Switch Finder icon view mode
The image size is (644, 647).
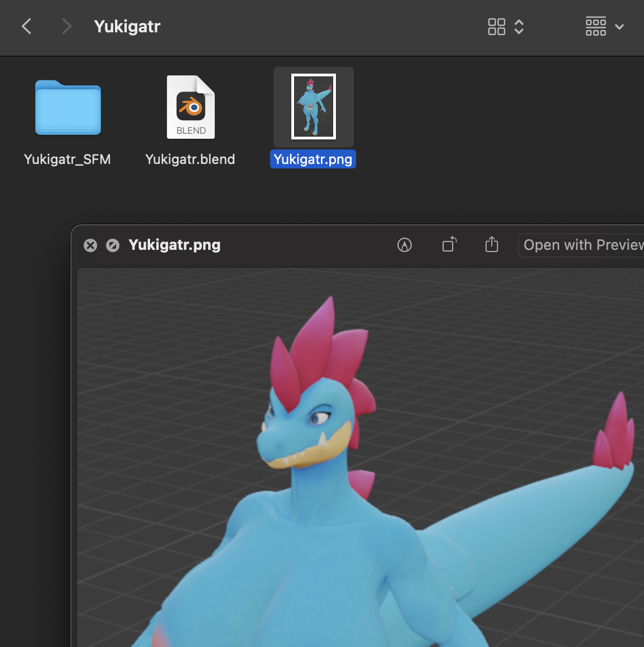click(505, 27)
